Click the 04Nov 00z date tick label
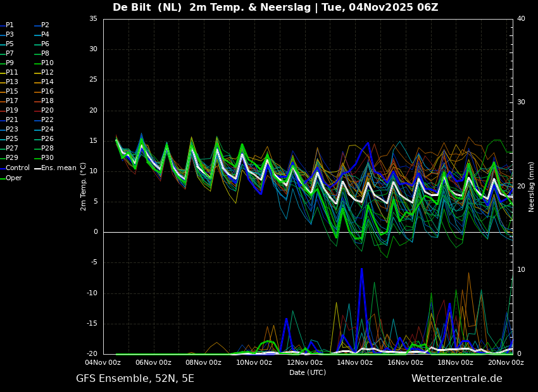This screenshot has width=538, height=392. [x=103, y=363]
